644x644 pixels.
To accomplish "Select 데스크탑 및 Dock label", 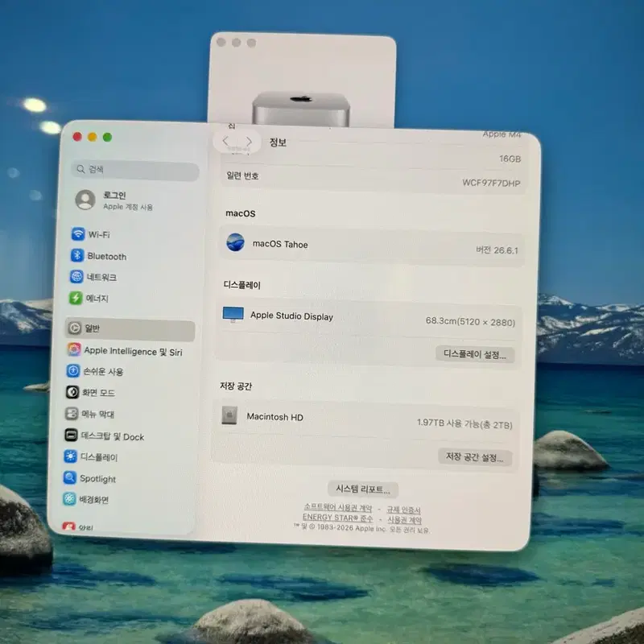I will (x=113, y=436).
